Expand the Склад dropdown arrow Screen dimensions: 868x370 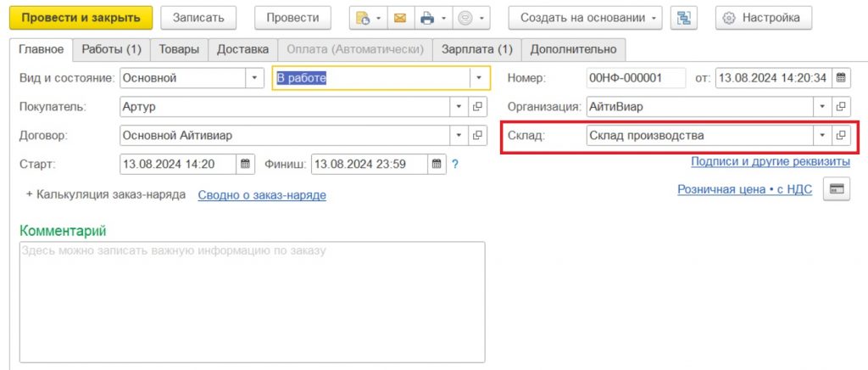[822, 135]
